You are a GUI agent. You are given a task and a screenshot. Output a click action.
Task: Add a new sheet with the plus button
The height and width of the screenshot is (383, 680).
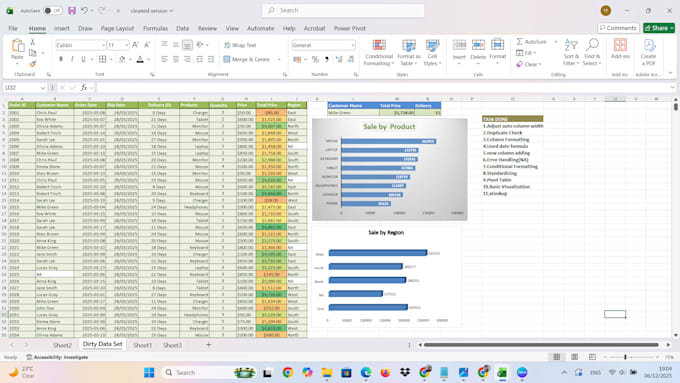point(209,345)
